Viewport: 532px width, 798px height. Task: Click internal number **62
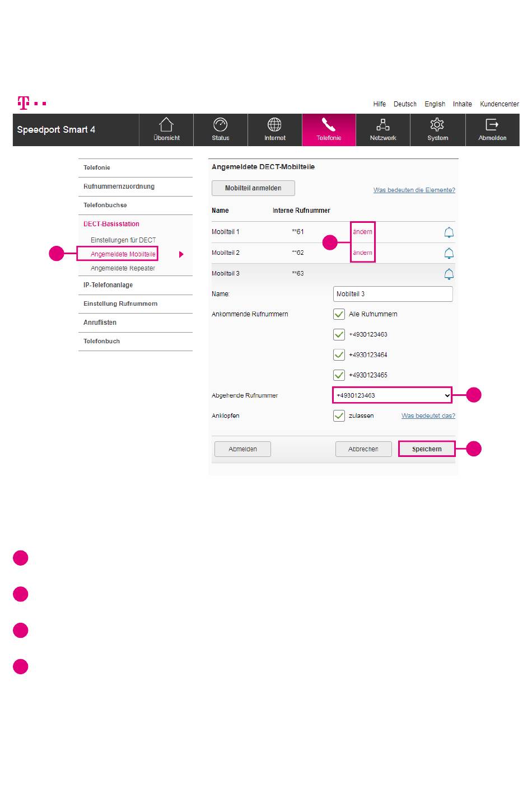(x=298, y=253)
